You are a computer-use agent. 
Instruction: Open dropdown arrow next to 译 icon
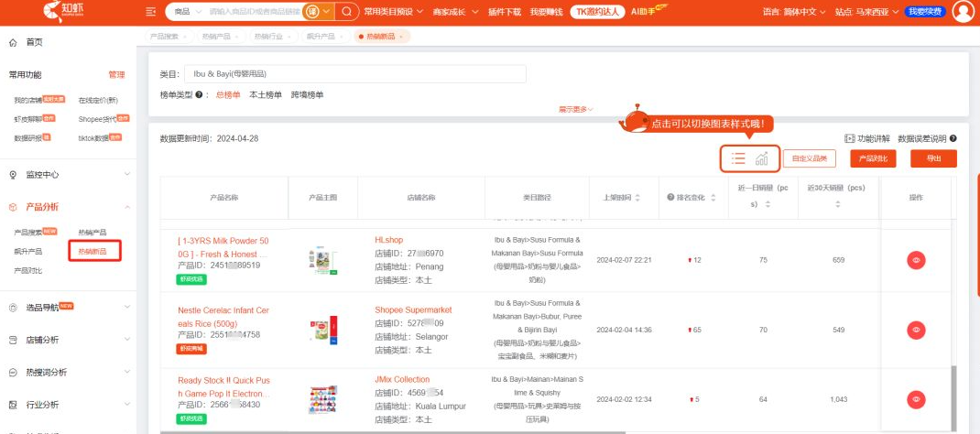click(x=326, y=12)
